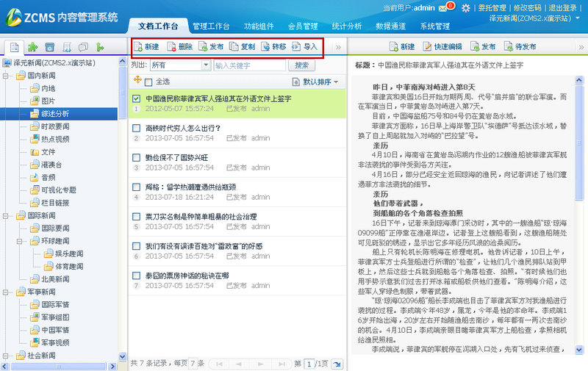Click the 导入 (Import) toolbar button

click(304, 47)
